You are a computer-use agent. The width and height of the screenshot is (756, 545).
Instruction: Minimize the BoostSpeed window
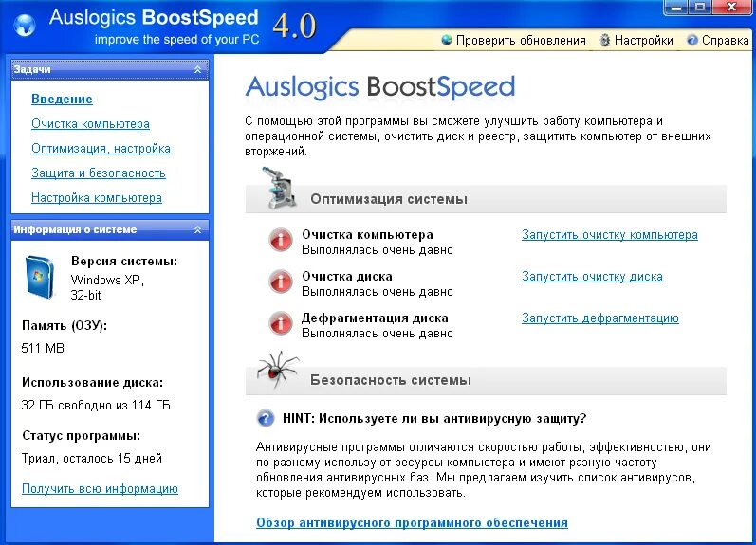pos(678,8)
